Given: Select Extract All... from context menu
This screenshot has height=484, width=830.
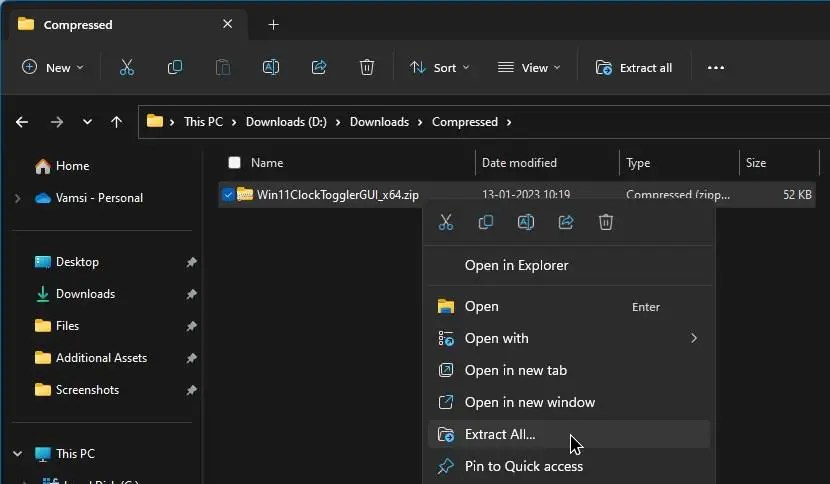Looking at the screenshot, I should 569,434.
